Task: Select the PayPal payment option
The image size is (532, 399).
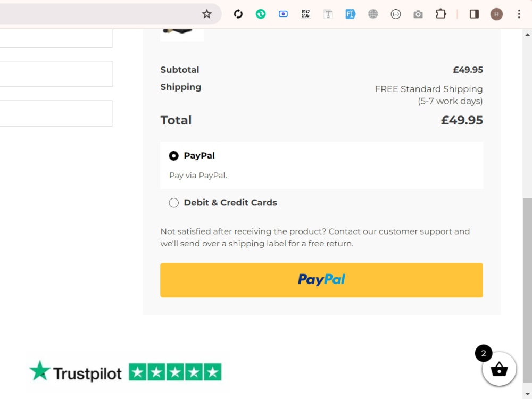Action: click(174, 156)
